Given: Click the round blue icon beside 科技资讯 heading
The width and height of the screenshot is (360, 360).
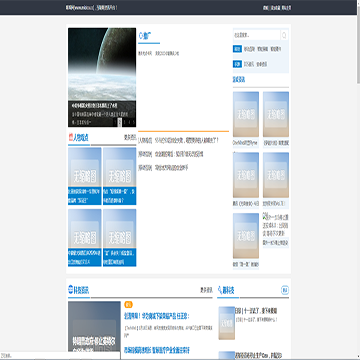Looking at the screenshot, I should pyautogui.click(x=70, y=290).
